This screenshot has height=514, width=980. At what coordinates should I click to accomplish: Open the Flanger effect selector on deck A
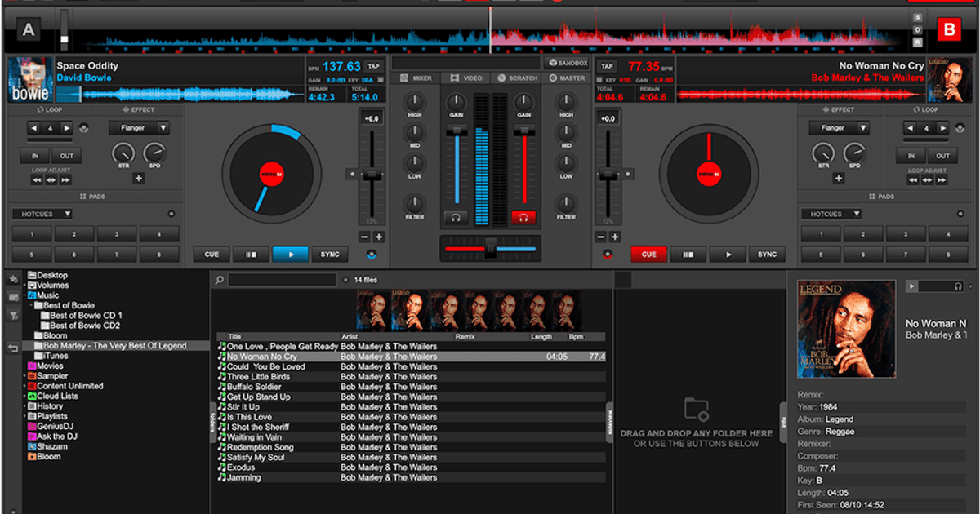[x=138, y=127]
